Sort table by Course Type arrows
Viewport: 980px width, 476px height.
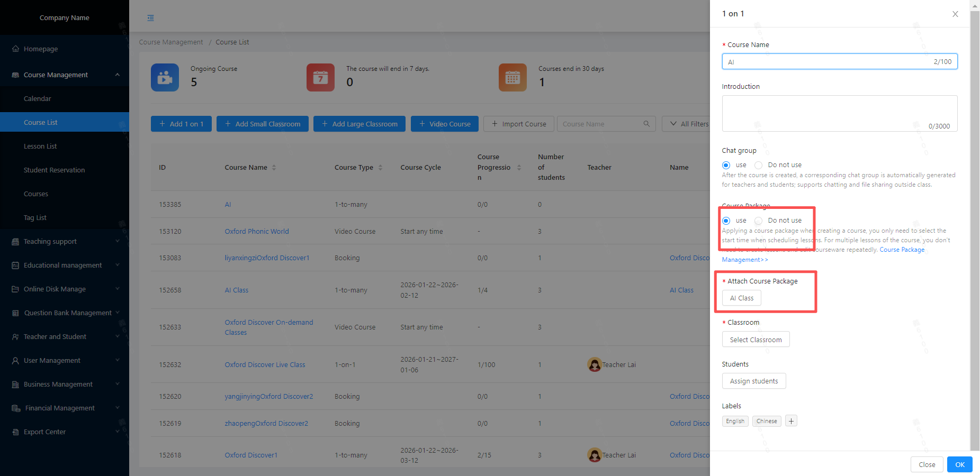(x=380, y=168)
